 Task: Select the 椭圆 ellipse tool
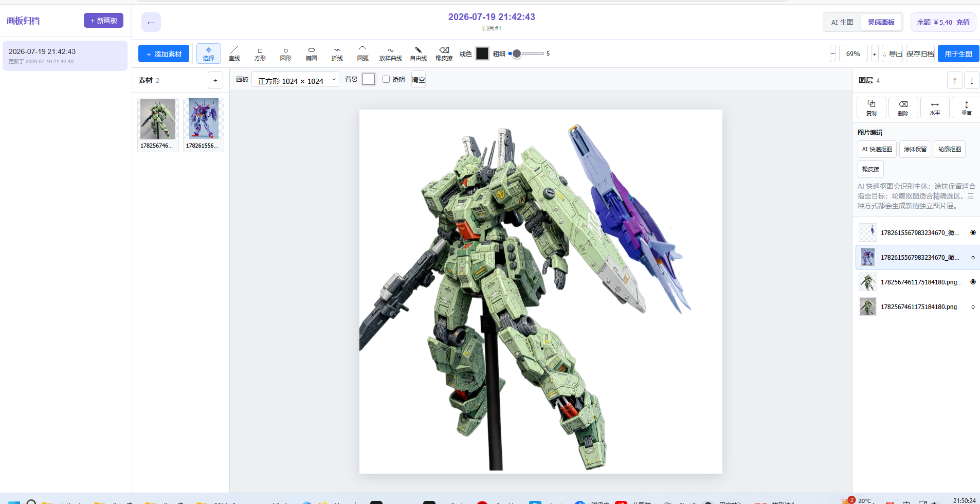pyautogui.click(x=312, y=53)
